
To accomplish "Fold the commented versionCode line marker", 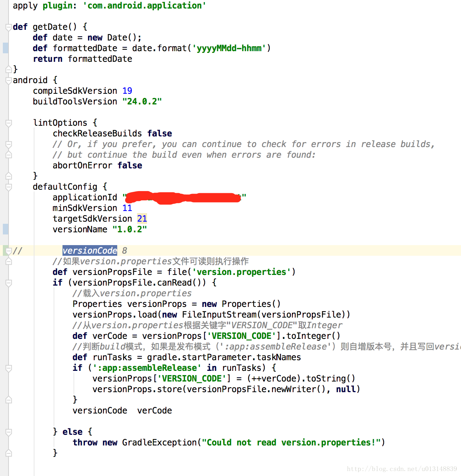I will coord(9,251).
